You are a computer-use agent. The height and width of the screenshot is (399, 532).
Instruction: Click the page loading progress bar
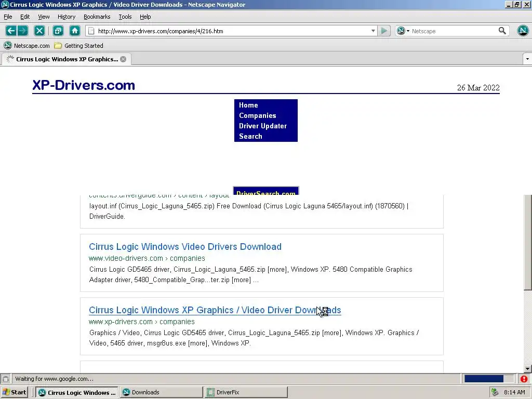(x=489, y=379)
